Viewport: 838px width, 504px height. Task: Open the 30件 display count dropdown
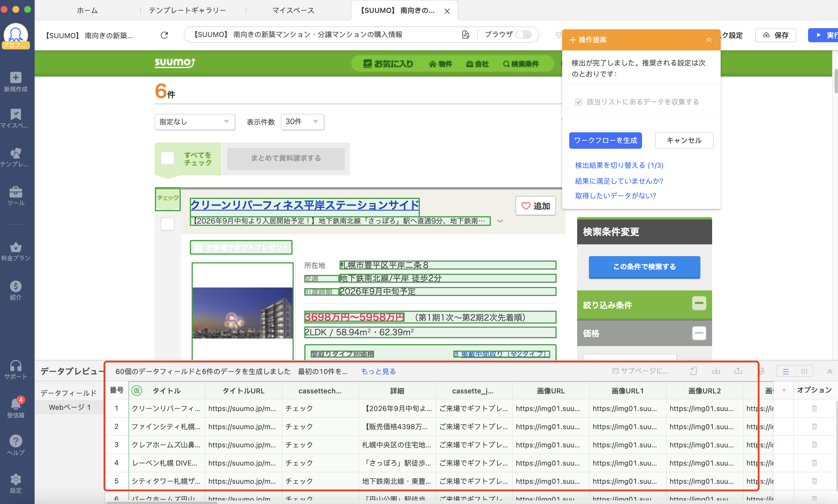(302, 122)
